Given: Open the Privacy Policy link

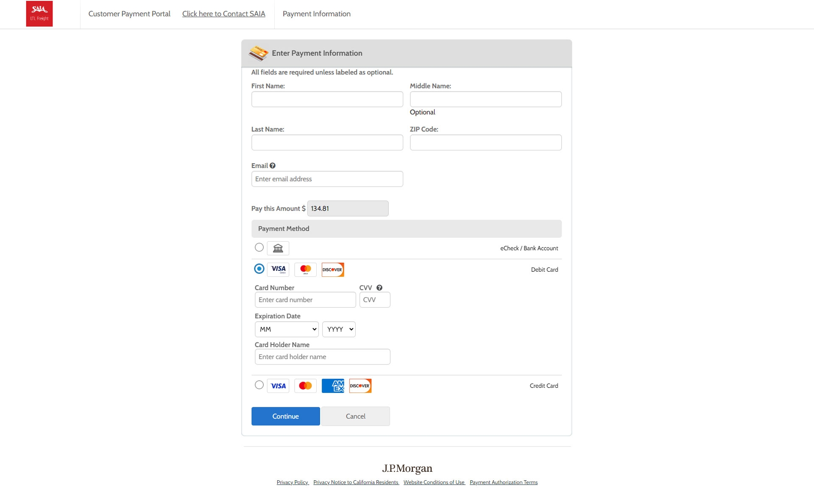Looking at the screenshot, I should point(292,482).
